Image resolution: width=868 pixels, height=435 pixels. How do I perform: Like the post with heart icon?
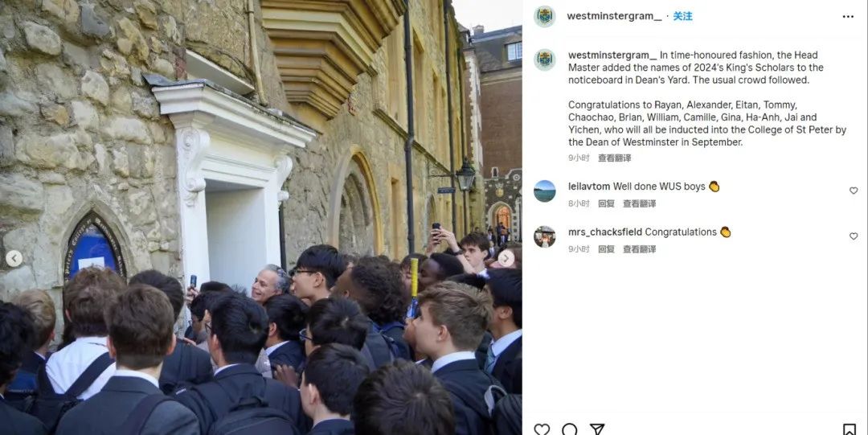point(542,429)
